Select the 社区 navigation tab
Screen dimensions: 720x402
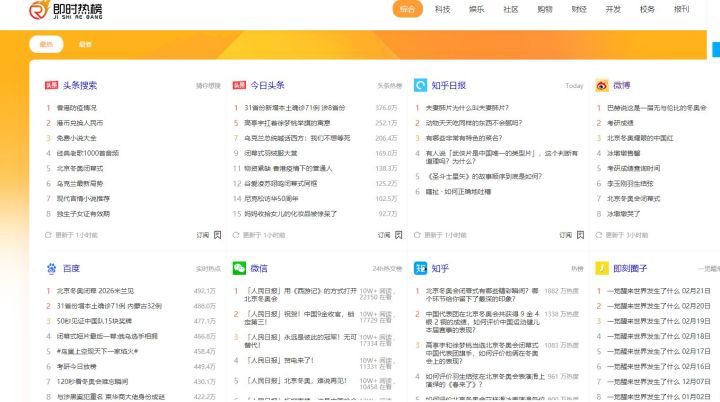[x=511, y=9]
